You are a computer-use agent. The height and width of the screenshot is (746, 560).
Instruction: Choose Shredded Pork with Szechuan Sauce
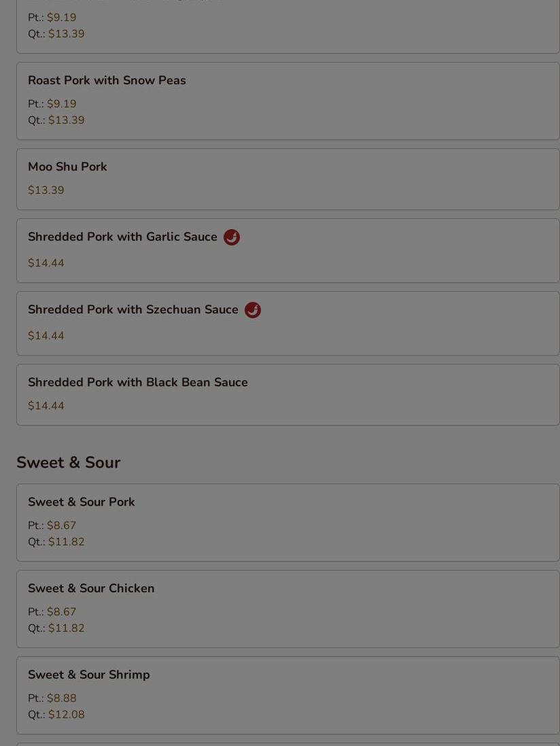coord(288,324)
